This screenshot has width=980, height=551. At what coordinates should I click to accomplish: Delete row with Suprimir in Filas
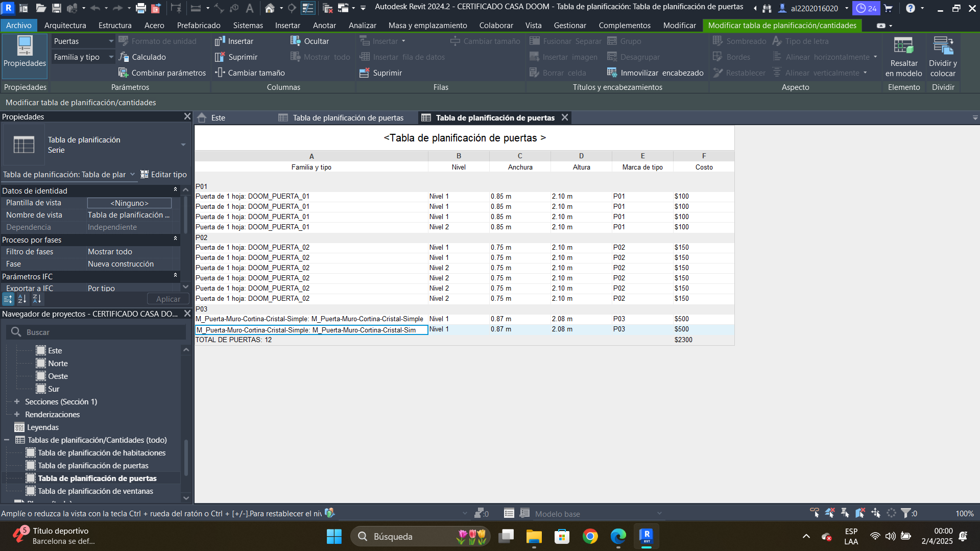[381, 73]
